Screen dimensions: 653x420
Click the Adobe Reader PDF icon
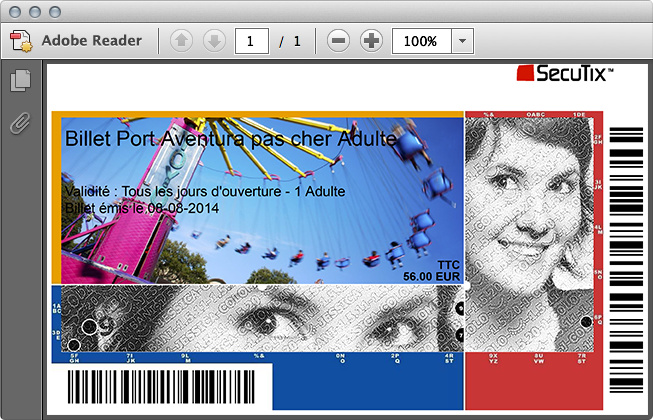click(21, 41)
